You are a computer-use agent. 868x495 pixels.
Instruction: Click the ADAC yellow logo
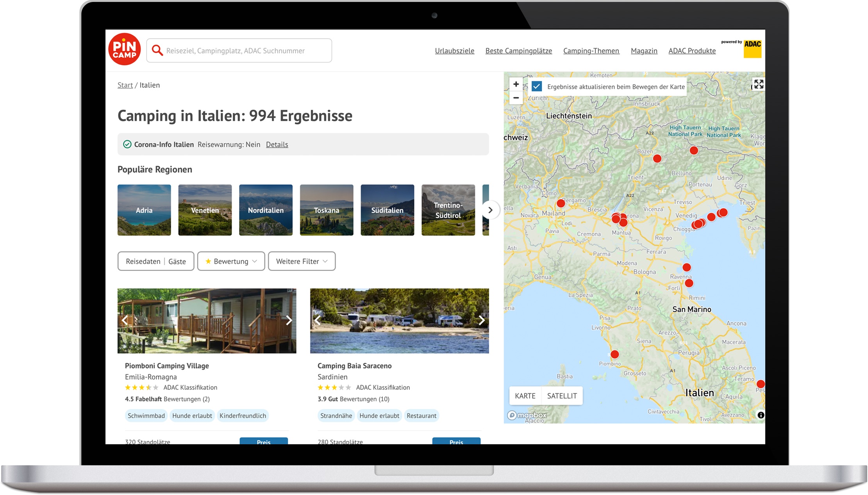[x=752, y=49]
